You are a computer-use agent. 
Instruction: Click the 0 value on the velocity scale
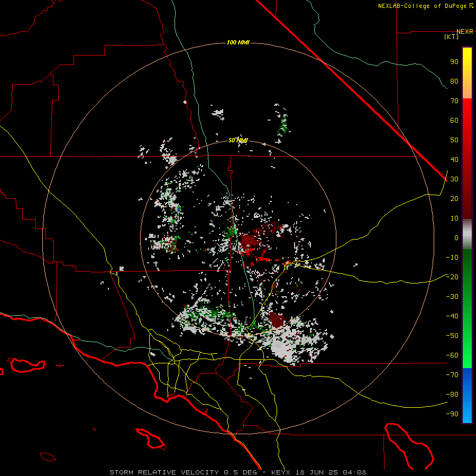pyautogui.click(x=456, y=238)
